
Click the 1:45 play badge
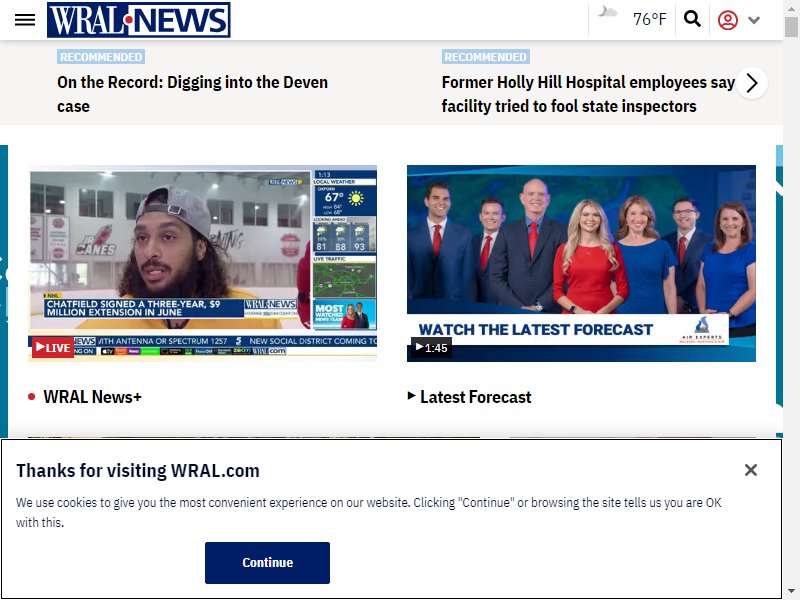(431, 348)
